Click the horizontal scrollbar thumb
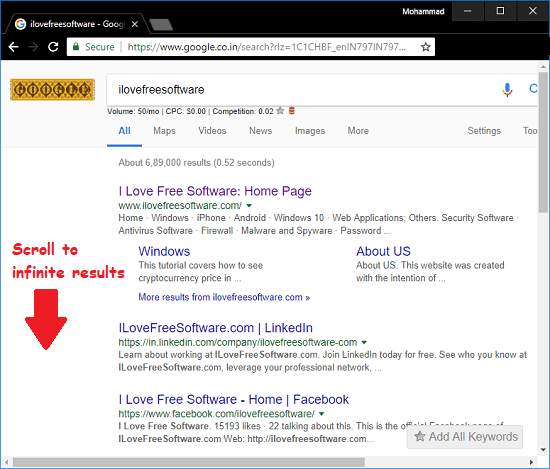Image resolution: width=550 pixels, height=469 pixels. point(189,462)
